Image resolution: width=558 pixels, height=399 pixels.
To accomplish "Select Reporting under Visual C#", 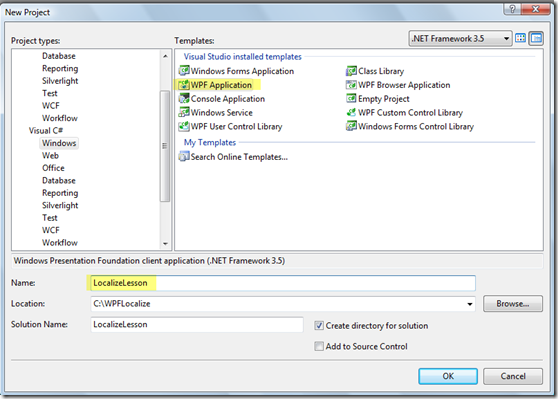I will (60, 193).
